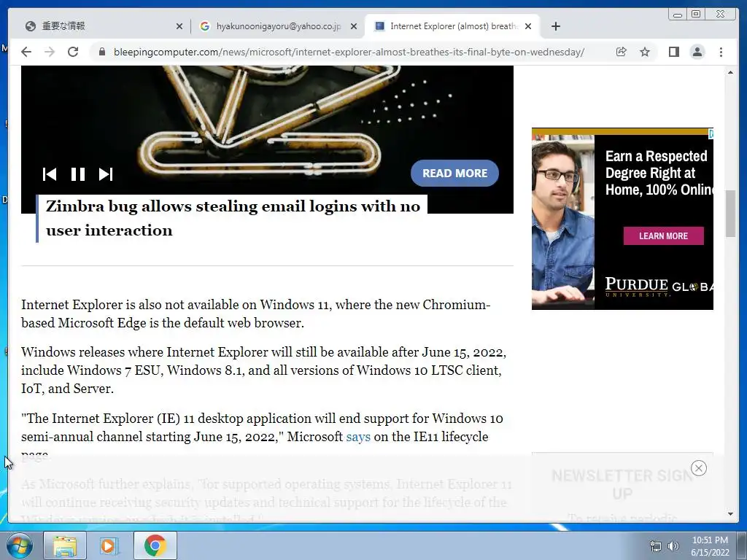The width and height of the screenshot is (747, 560).
Task: Skip to next story in slideshow
Action: (105, 174)
